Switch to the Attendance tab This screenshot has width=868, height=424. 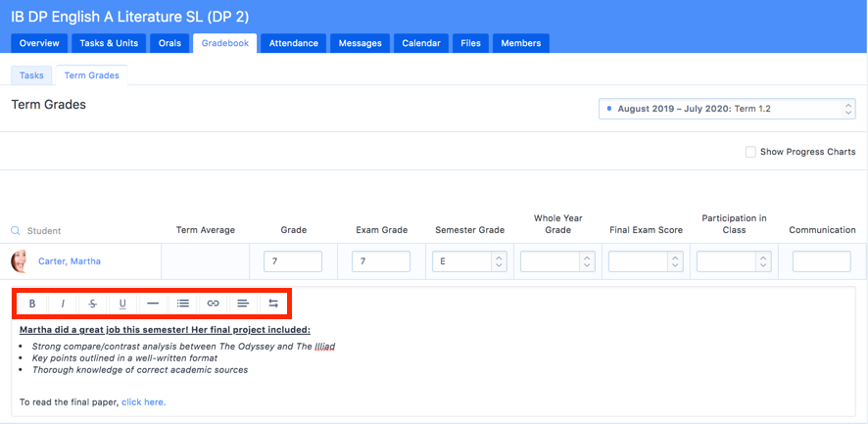[293, 43]
